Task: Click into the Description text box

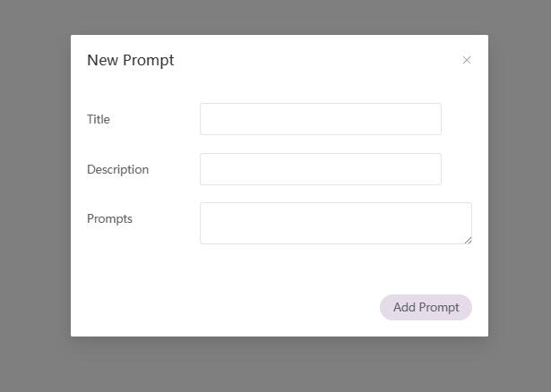Action: click(x=320, y=169)
